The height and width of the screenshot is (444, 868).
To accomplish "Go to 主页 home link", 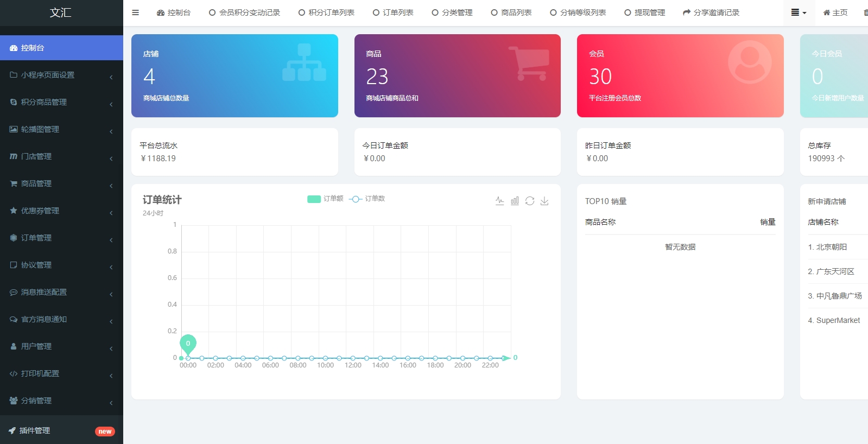I will click(835, 12).
